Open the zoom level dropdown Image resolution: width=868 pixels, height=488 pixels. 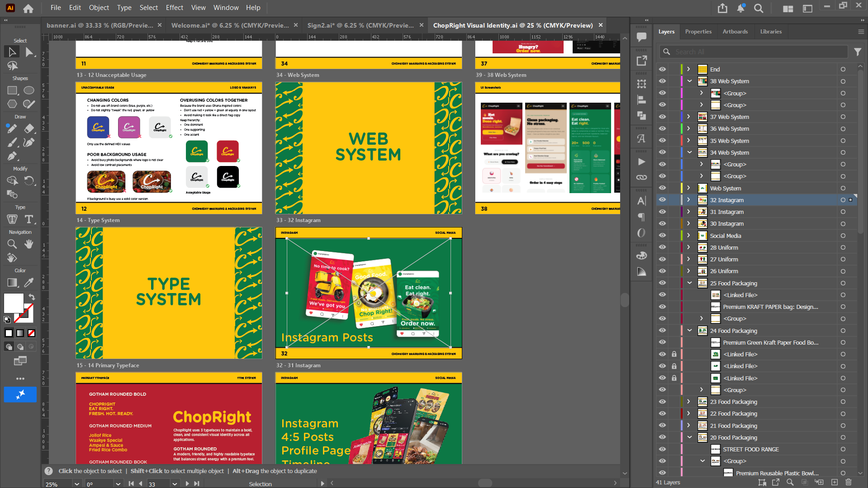point(77,483)
